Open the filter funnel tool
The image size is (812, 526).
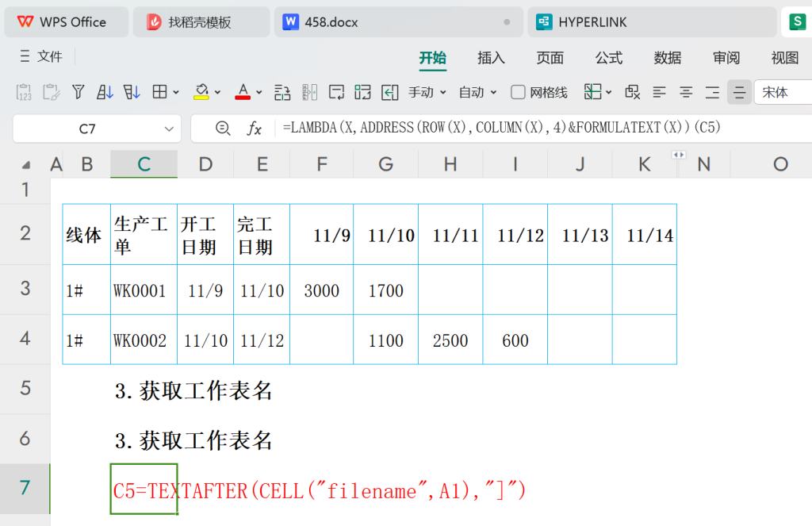click(x=79, y=92)
